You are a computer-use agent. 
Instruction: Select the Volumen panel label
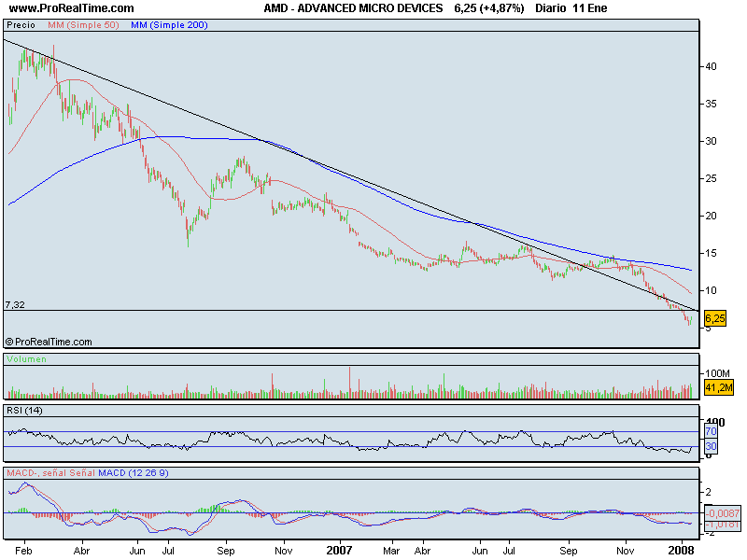click(27, 359)
